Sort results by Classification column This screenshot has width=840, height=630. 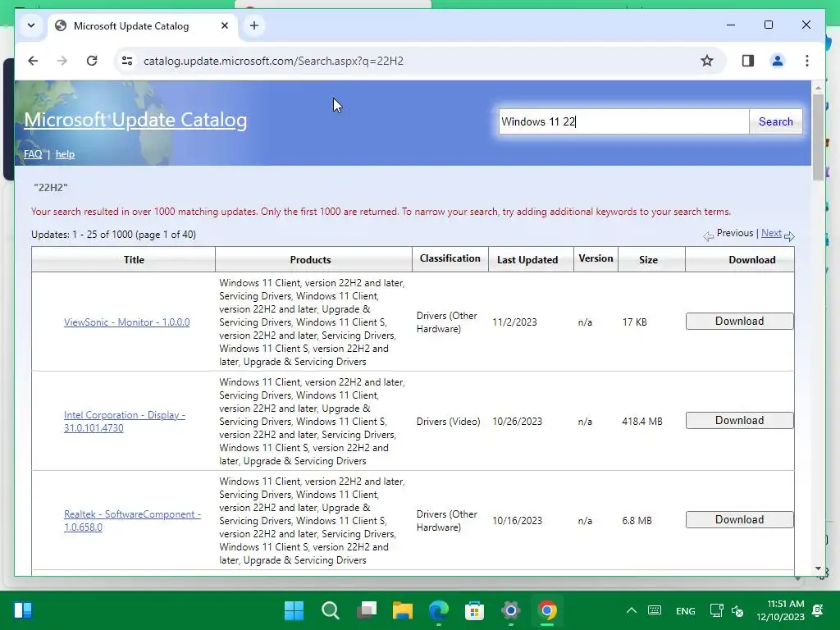point(450,258)
